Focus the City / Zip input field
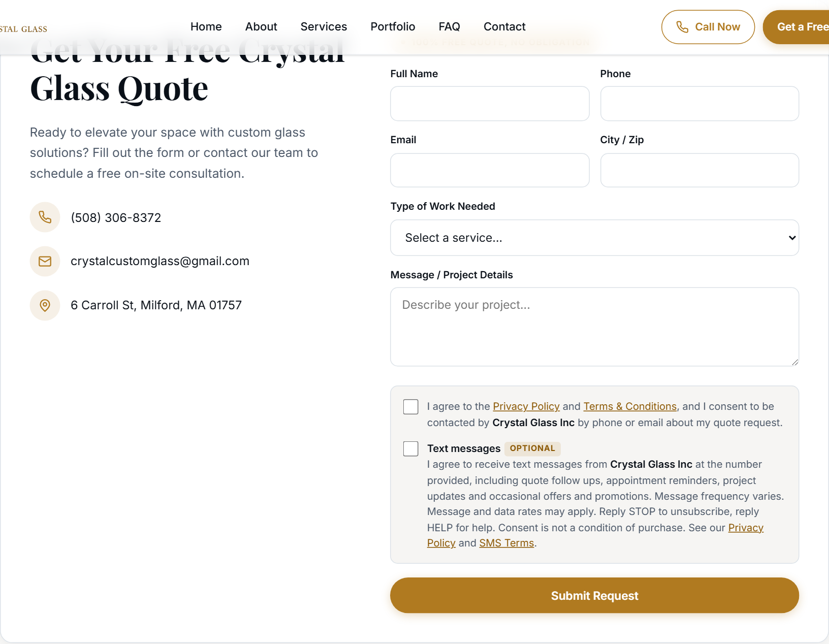Screen dimensions: 829x644 point(699,170)
